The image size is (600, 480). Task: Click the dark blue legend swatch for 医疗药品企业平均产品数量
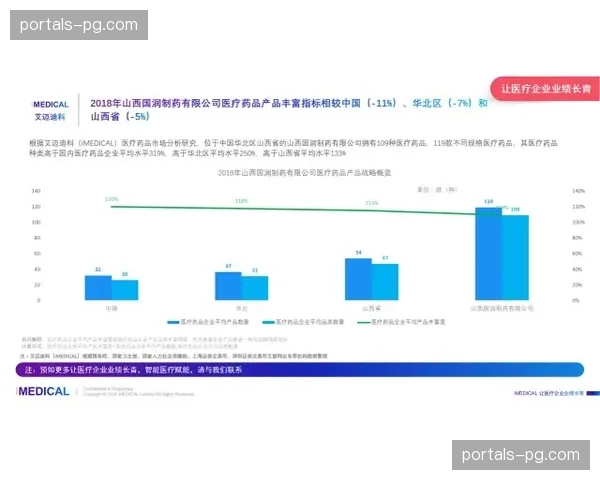point(173,322)
